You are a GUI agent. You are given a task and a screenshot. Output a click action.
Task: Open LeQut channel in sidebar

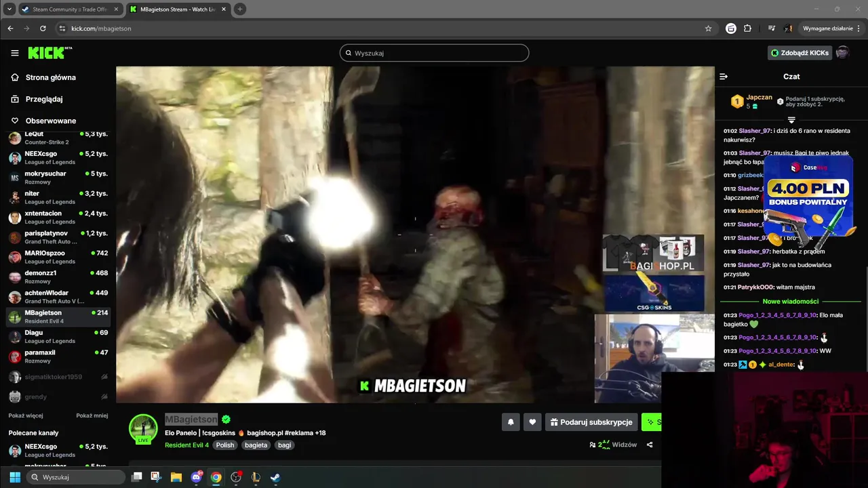tap(58, 138)
